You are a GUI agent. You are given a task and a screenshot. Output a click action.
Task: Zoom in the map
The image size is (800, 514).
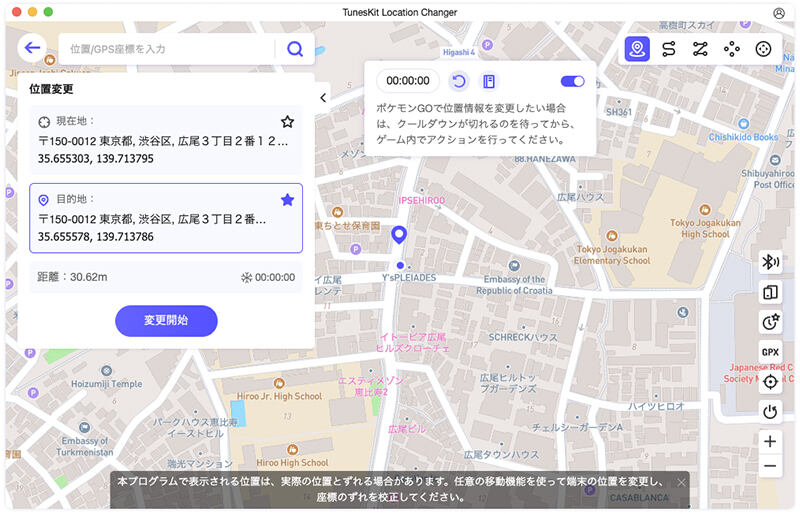(x=770, y=441)
